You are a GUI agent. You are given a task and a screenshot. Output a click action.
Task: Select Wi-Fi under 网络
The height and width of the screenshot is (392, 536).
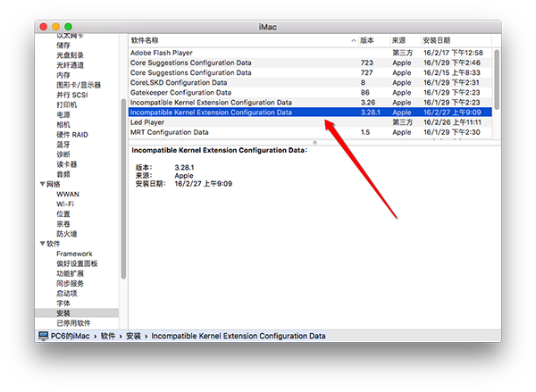pos(65,204)
